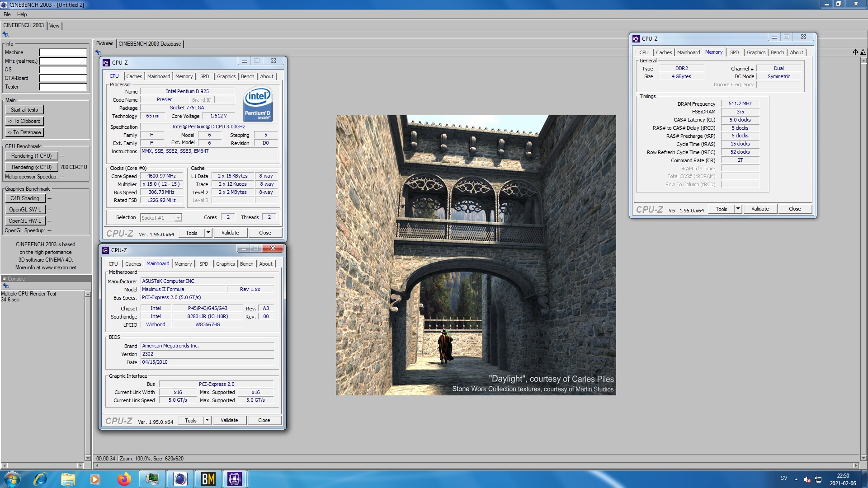The height and width of the screenshot is (488, 868).
Task: Click the CPU-Z icon in Memory window title
Action: (636, 39)
